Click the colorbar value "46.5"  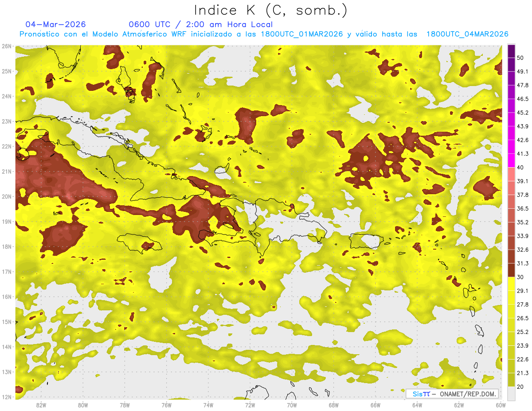pos(522,99)
